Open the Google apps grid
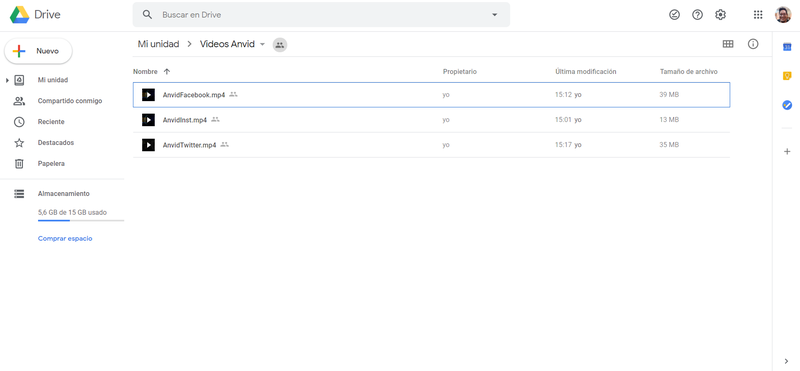The height and width of the screenshot is (371, 800). (758, 15)
